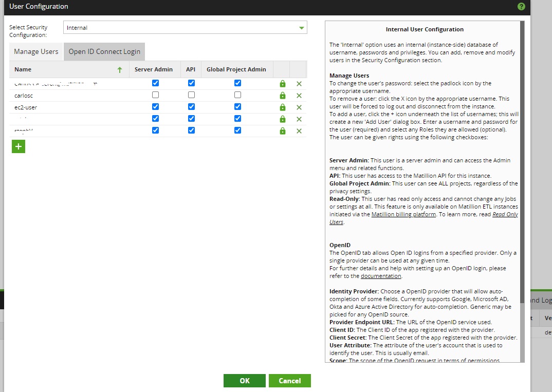
Task: Remove user carlosc with the X icon
Action: pyautogui.click(x=299, y=96)
